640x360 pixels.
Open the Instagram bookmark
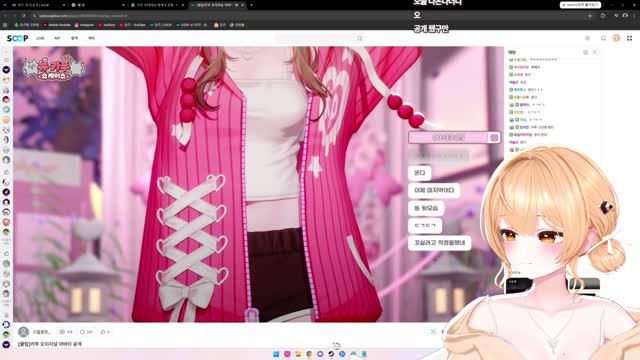(84, 25)
